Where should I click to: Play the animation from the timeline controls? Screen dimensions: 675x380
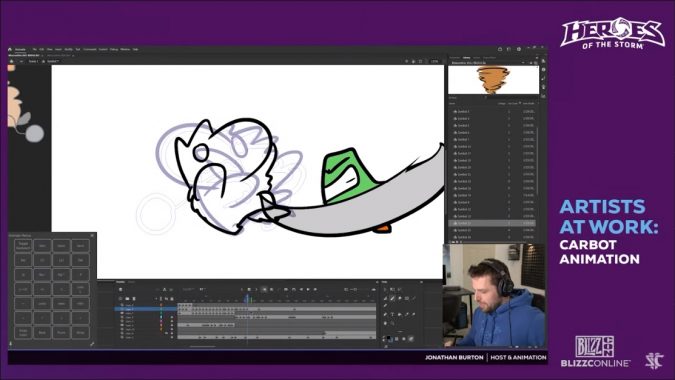308,290
